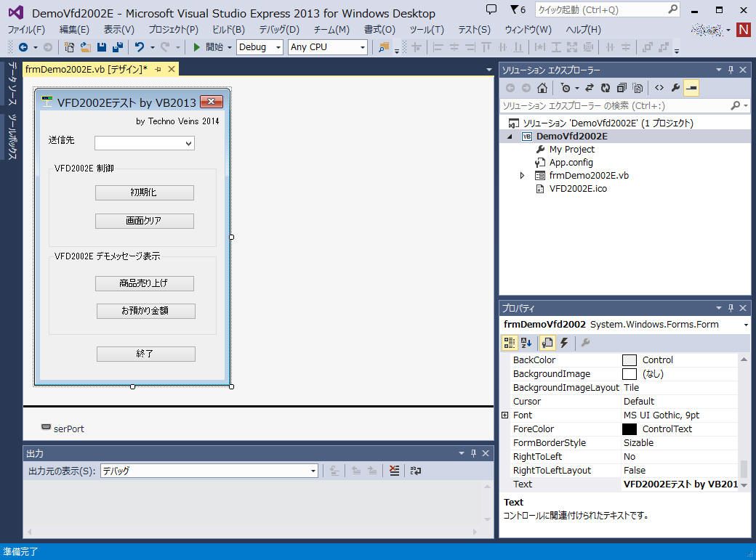Toggle Alphabetical sort in Properties panel

point(526,343)
